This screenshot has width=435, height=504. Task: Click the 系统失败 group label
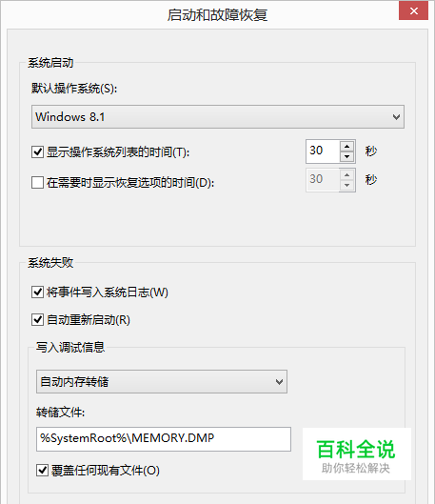tap(50, 263)
